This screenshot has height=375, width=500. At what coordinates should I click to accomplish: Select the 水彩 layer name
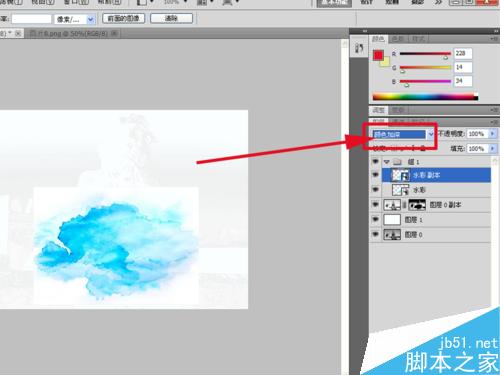[419, 190]
